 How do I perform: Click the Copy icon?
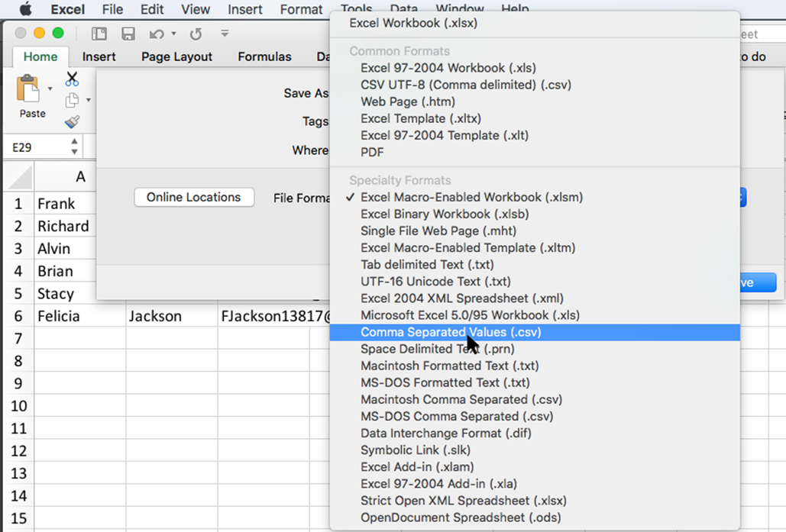[72, 100]
